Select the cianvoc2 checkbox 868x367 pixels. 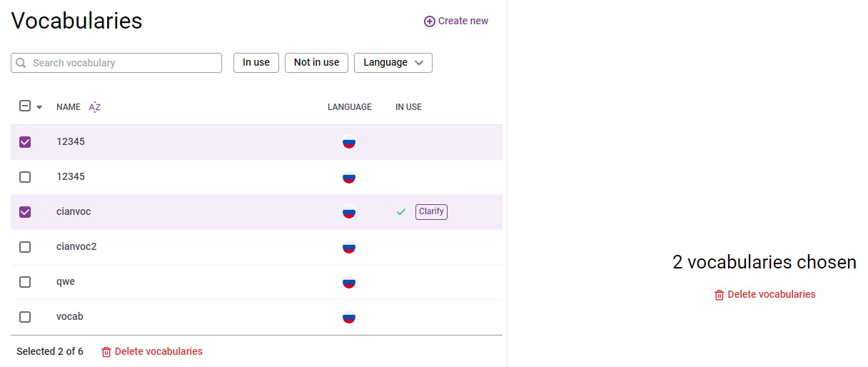25,247
